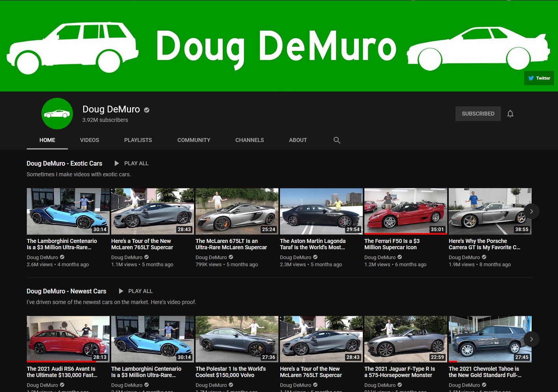Open the 2021 Audi RS6 Avant thumbnail
Screen dimensions: 558x392
[x=68, y=339]
